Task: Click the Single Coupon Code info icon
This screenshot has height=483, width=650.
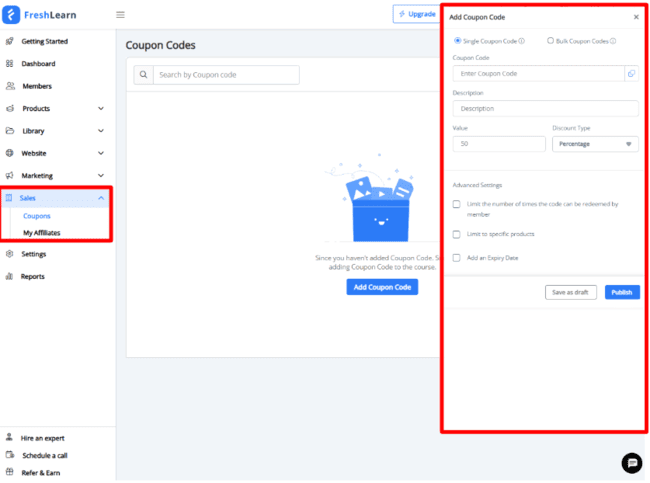Action: coord(521,41)
